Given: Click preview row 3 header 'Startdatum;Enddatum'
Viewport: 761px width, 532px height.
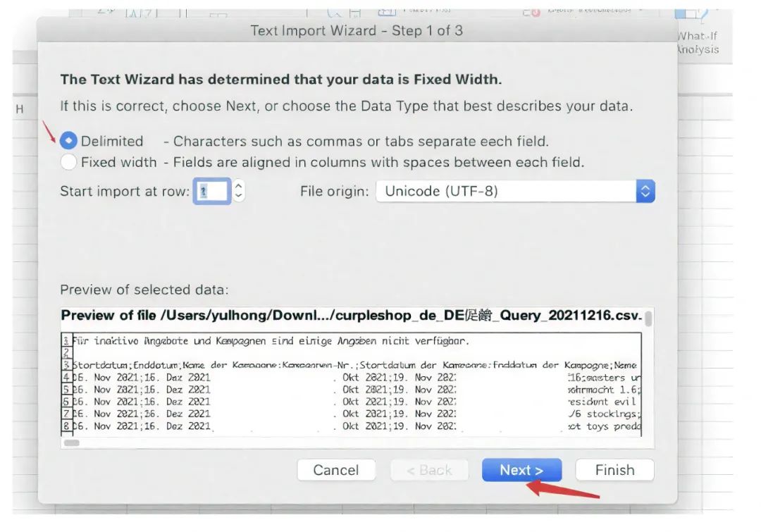Looking at the screenshot, I should coord(126,365).
